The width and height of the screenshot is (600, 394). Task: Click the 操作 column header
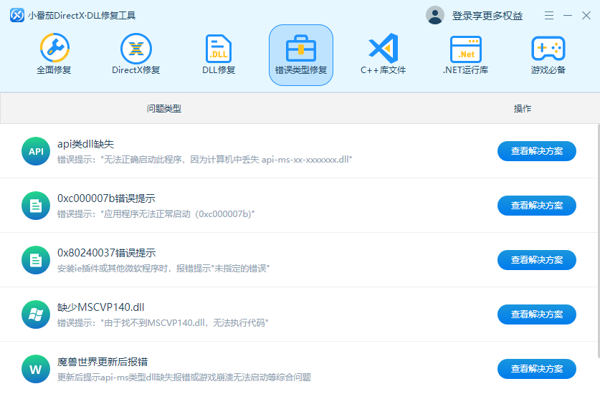click(522, 109)
